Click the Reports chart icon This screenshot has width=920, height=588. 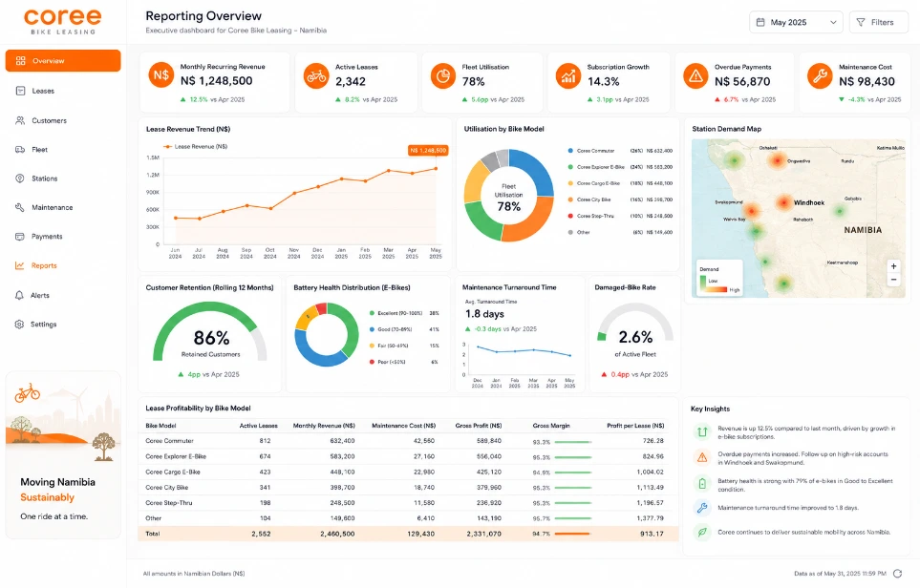pyautogui.click(x=20, y=265)
